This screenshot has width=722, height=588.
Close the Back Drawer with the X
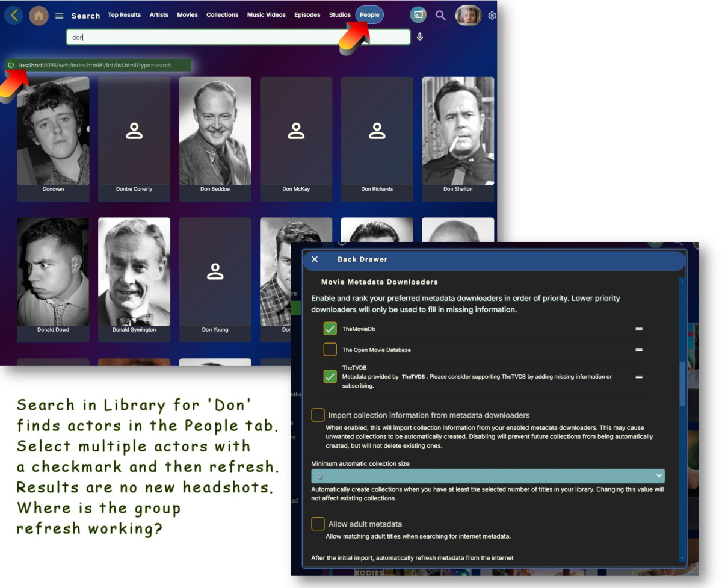point(314,259)
